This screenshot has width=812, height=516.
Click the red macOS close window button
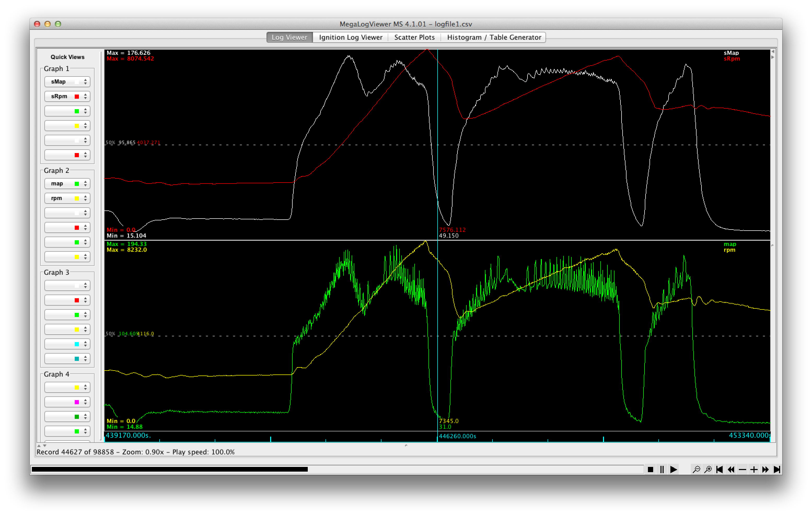(37, 24)
